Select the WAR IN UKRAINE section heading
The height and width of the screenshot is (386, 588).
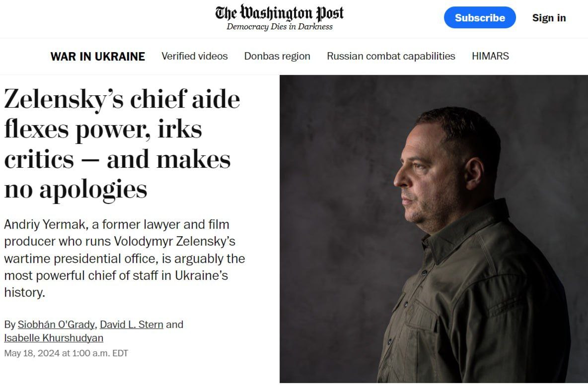98,57
